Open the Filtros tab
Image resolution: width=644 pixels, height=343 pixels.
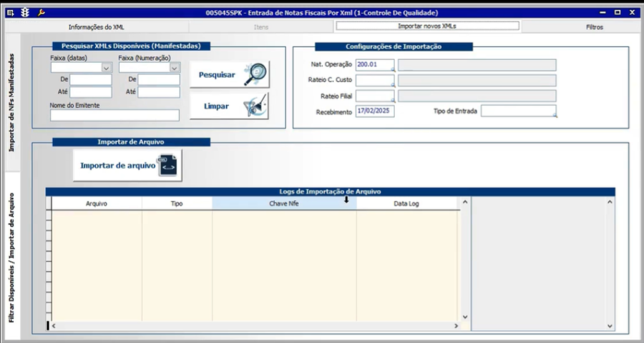click(x=594, y=26)
